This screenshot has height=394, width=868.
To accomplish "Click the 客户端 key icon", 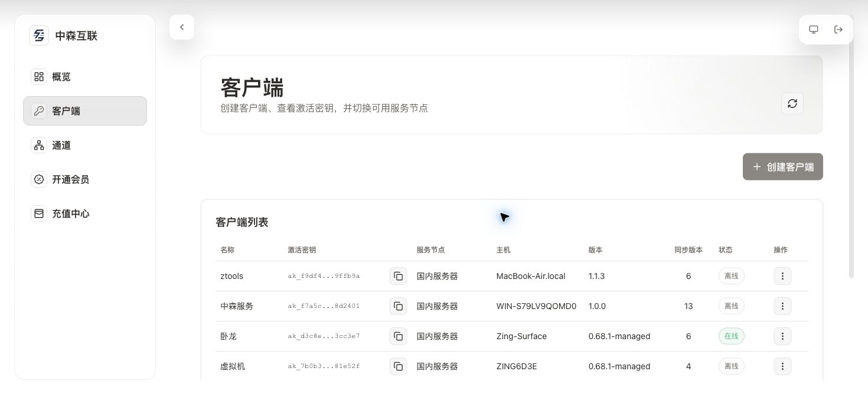I will (x=39, y=111).
